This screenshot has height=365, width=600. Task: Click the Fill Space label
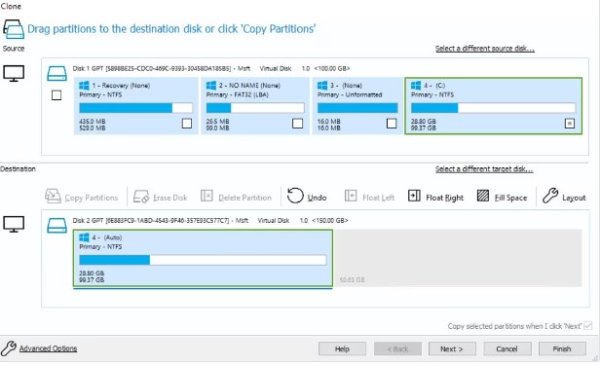pyautogui.click(x=511, y=198)
